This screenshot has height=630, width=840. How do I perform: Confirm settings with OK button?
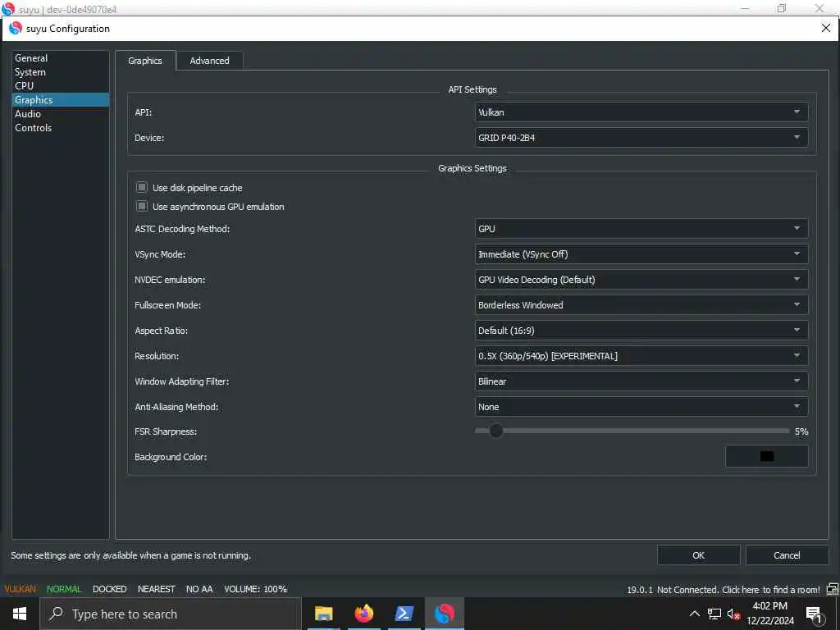point(699,555)
